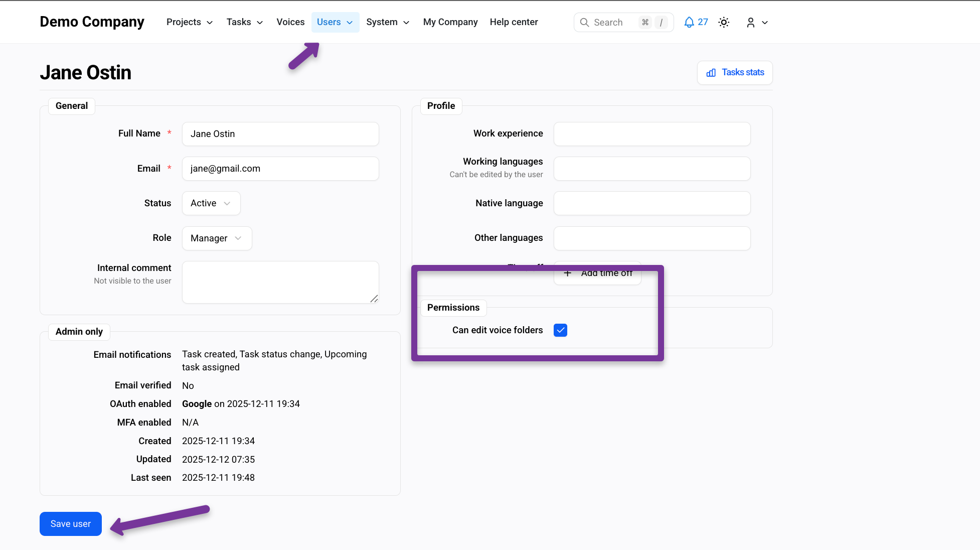Viewport: 980px width, 550px height.
Task: Click the Updated date 2025-12-12 07:35
Action: click(218, 460)
